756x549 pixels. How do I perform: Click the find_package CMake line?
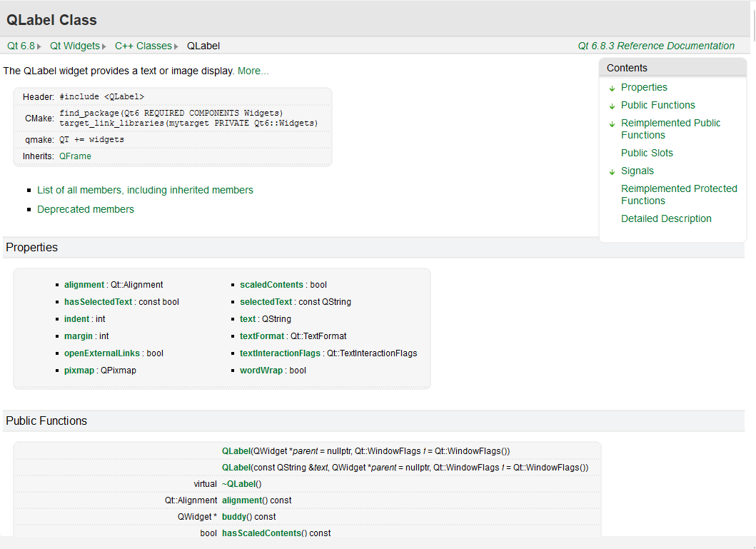click(x=171, y=113)
